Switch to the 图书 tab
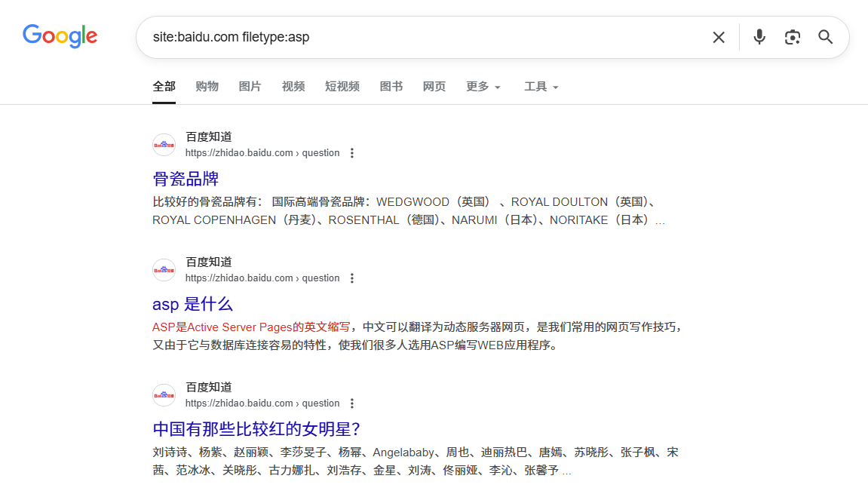This screenshot has height=494, width=868. [x=391, y=87]
